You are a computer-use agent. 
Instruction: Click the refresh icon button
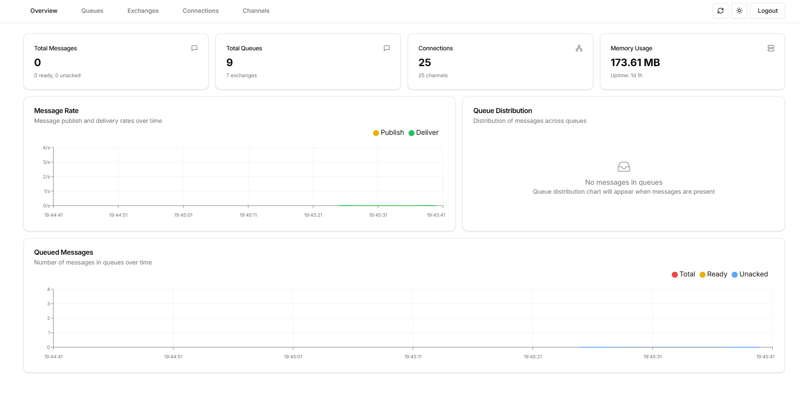point(720,11)
